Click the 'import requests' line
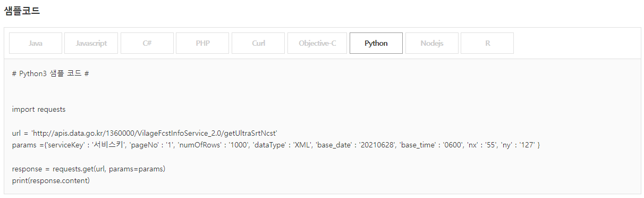The image size is (644, 198). (39, 109)
